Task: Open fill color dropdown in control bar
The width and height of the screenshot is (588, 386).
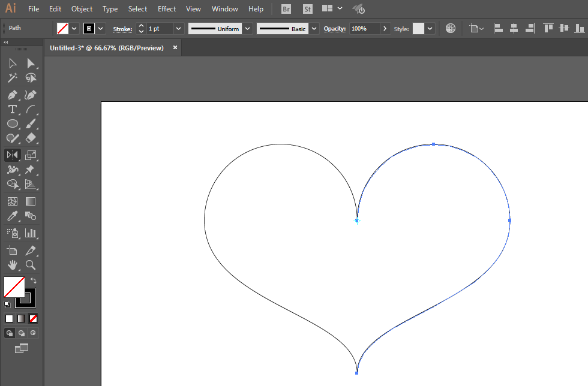Action: point(74,29)
